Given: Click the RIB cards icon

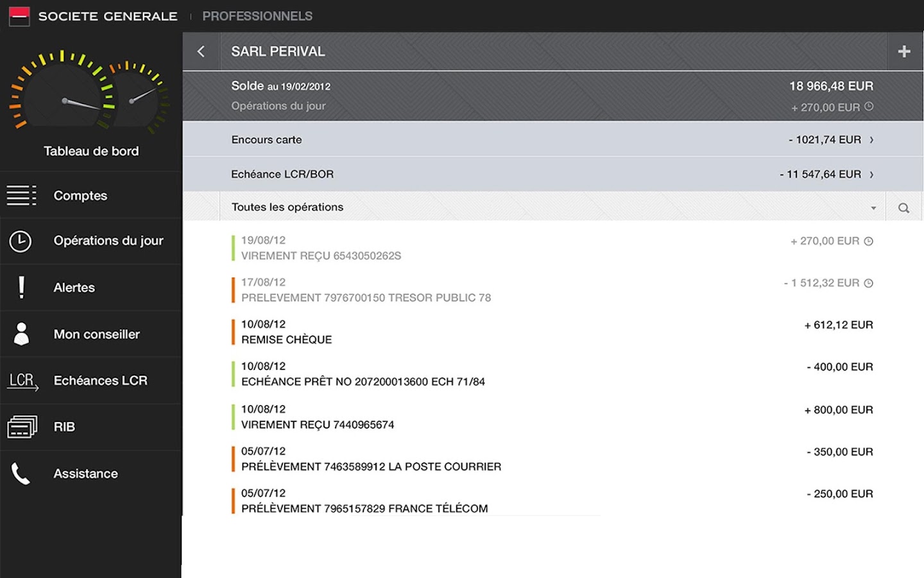Looking at the screenshot, I should click(22, 427).
